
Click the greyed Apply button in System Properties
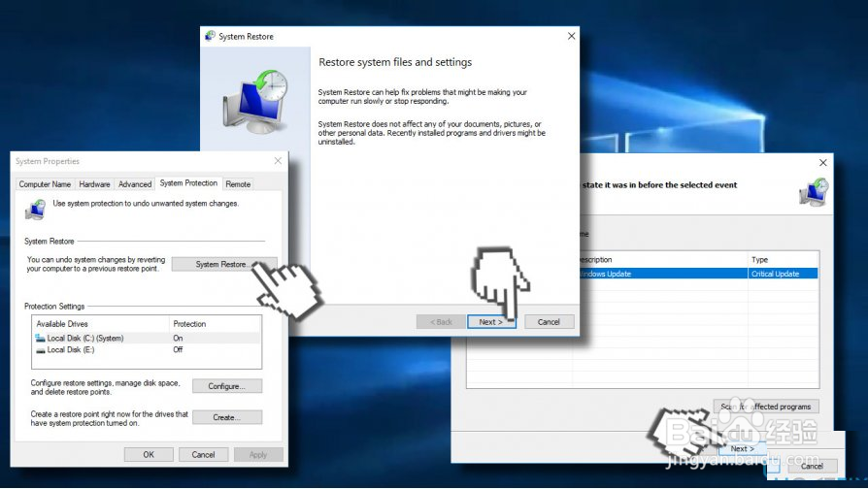(258, 455)
